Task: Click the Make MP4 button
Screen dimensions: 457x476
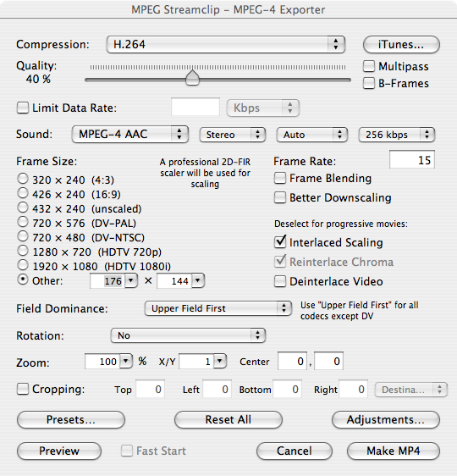Action: pos(394,451)
